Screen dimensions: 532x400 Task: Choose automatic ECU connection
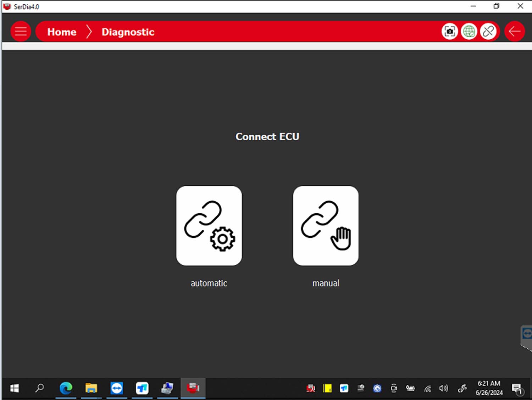pyautogui.click(x=209, y=226)
